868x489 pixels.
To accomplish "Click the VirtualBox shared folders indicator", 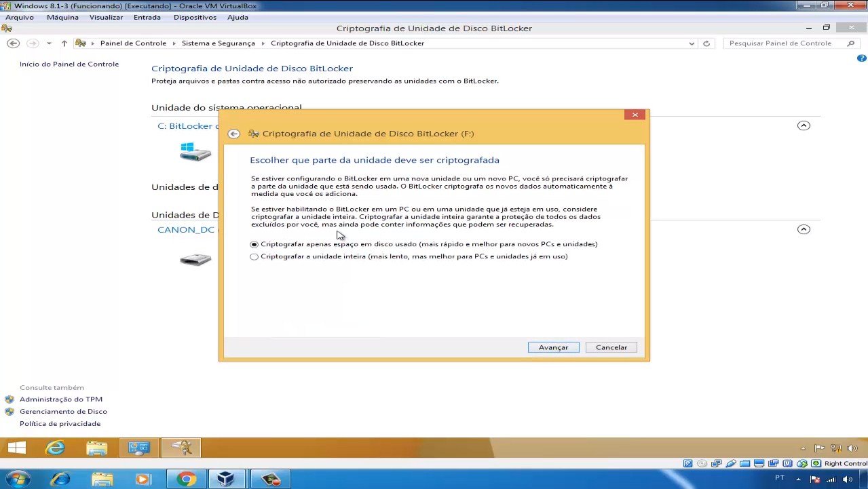I will [x=745, y=464].
